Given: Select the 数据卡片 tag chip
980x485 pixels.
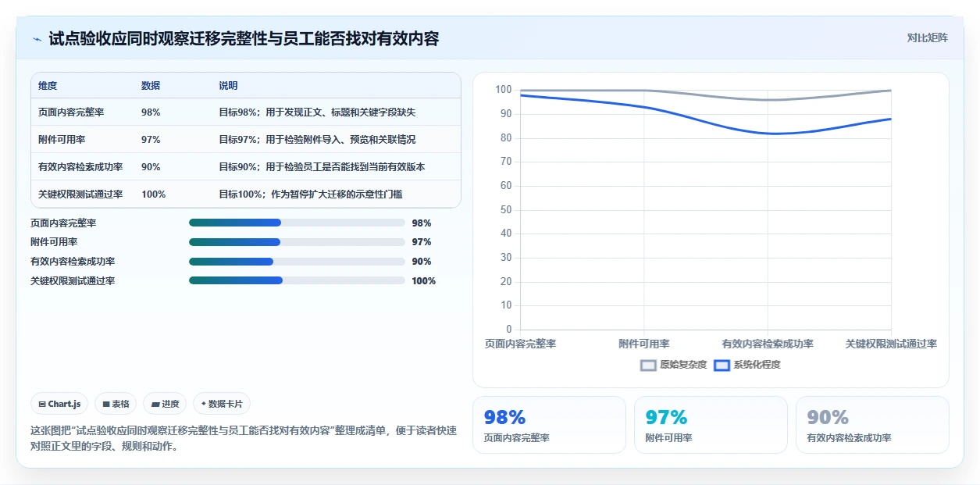Looking at the screenshot, I should click(222, 404).
